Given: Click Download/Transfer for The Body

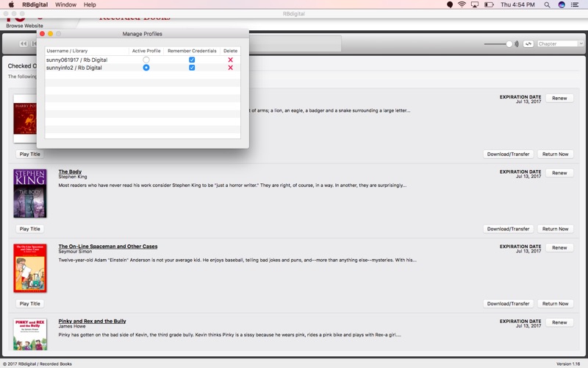Looking at the screenshot, I should tap(508, 229).
